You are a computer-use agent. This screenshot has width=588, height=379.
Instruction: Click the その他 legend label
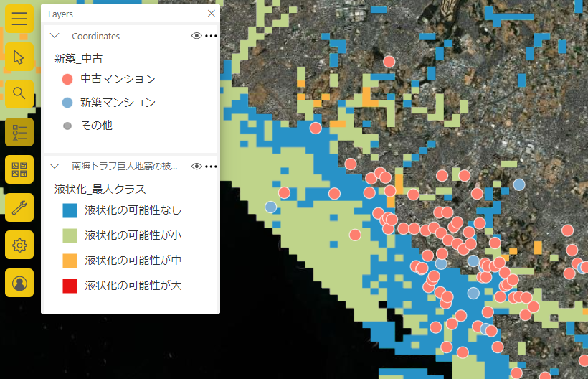(96, 126)
